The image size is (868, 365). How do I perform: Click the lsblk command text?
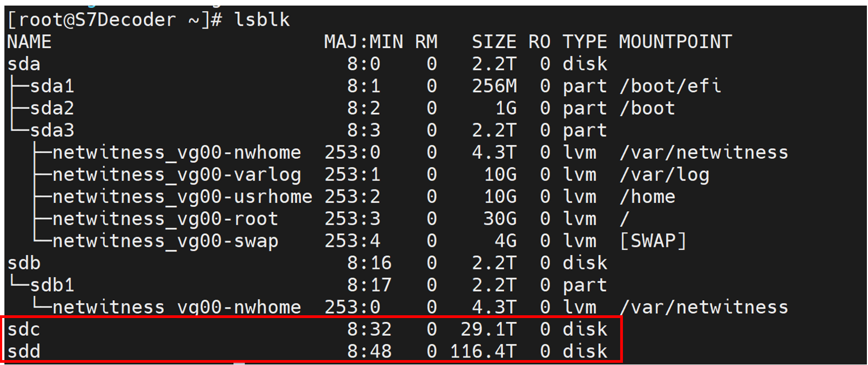tap(262, 20)
